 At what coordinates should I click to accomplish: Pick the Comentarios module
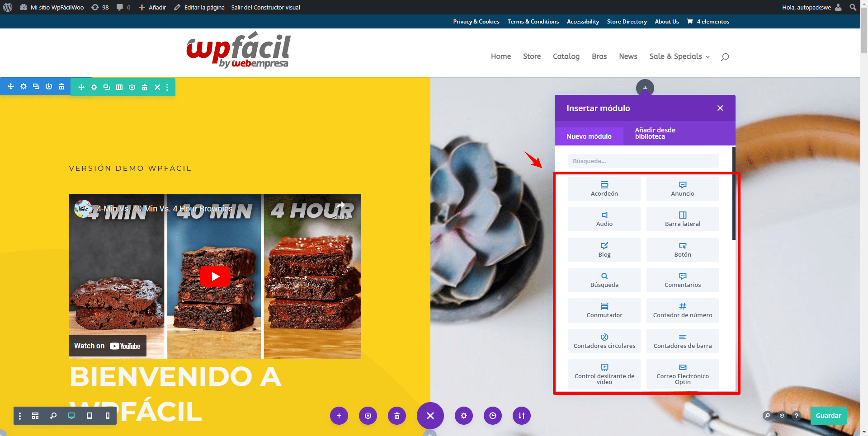[682, 280]
